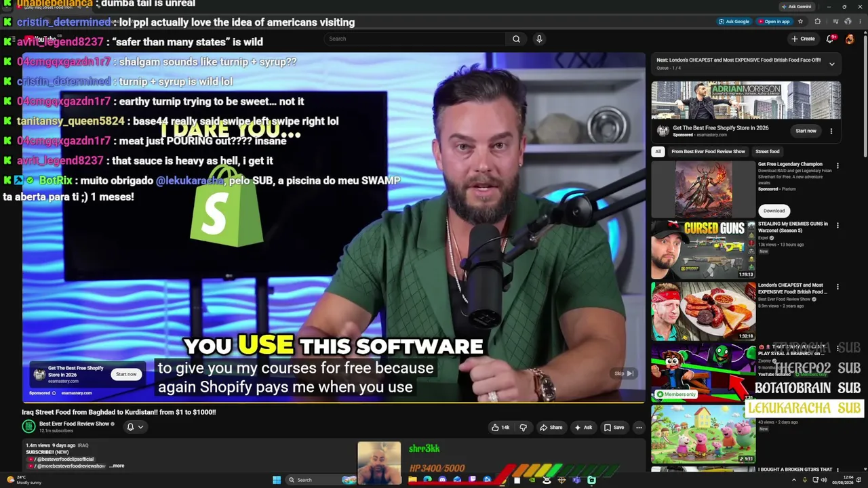
Task: Show hidden system tray icons
Action: [794, 480]
